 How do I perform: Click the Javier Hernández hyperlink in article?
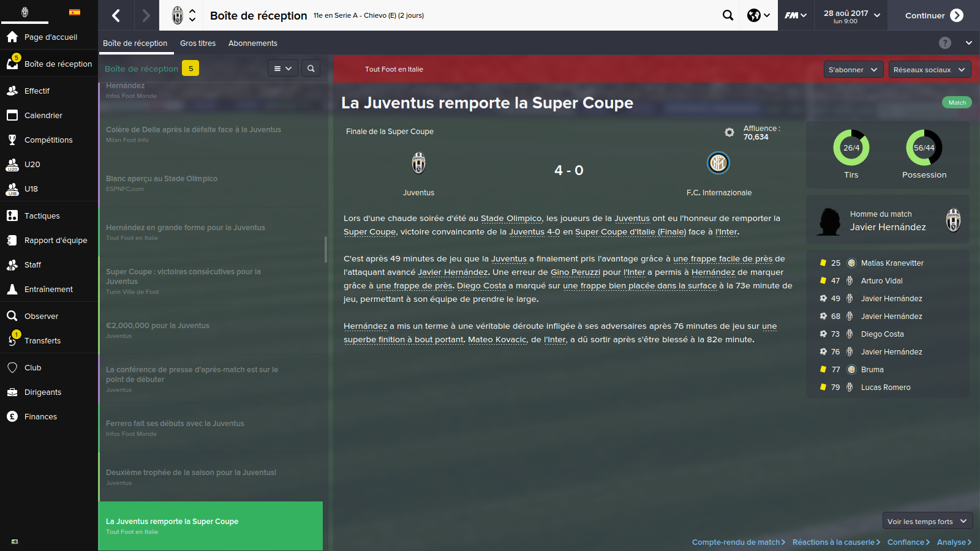(453, 272)
